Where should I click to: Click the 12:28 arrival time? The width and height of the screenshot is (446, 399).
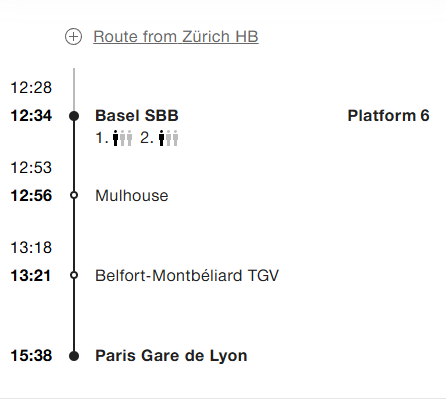pyautogui.click(x=31, y=88)
